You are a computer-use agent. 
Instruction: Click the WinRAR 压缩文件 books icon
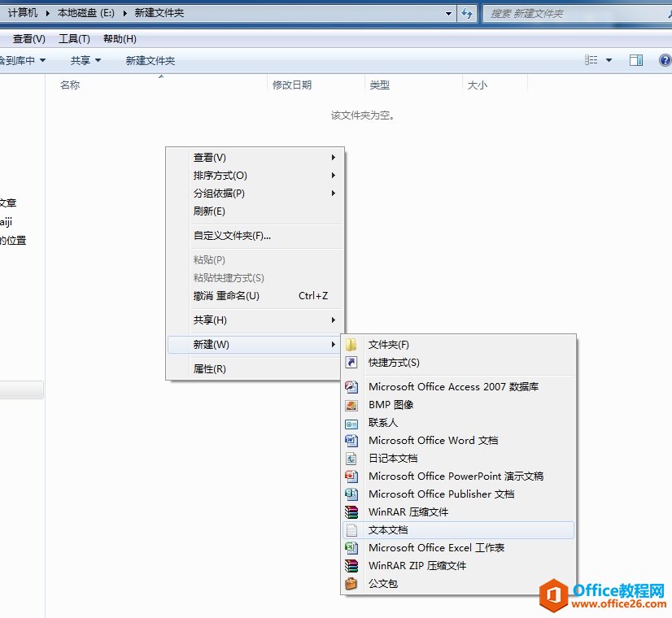(351, 512)
